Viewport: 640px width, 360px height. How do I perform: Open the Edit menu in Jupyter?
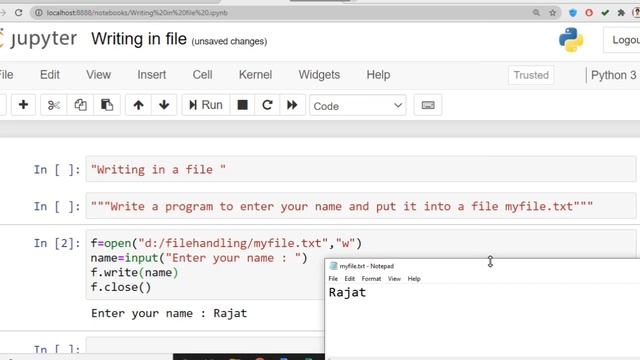[50, 75]
